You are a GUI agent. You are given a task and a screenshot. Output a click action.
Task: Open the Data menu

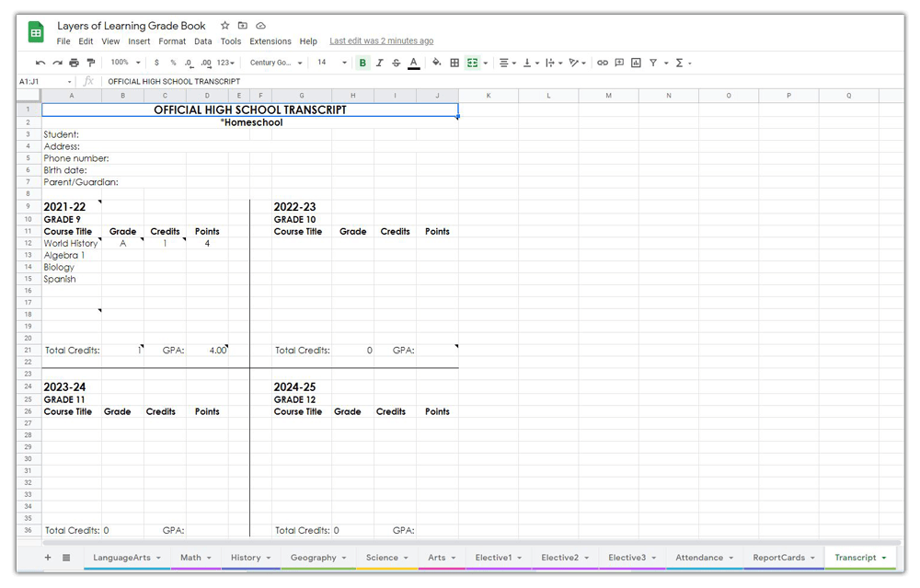click(203, 41)
